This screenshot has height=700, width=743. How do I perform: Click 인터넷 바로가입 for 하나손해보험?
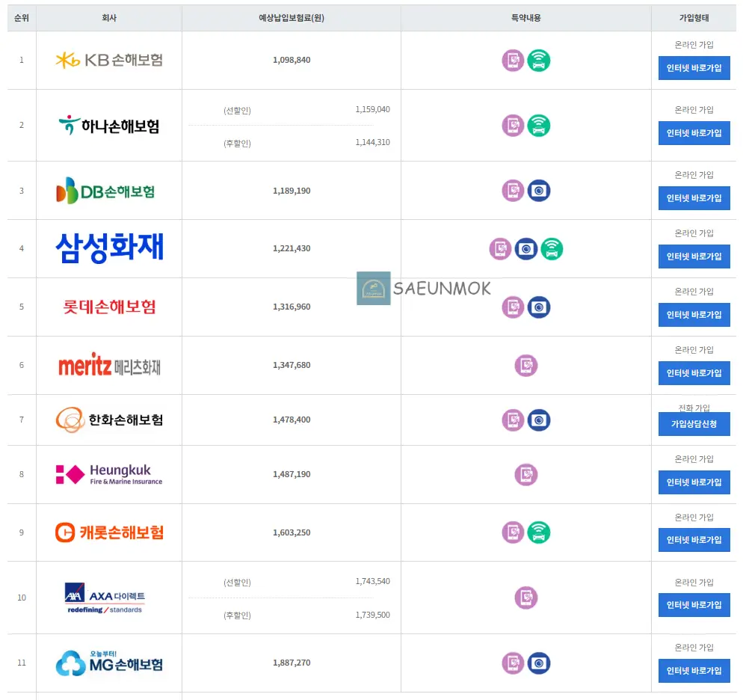(x=694, y=133)
